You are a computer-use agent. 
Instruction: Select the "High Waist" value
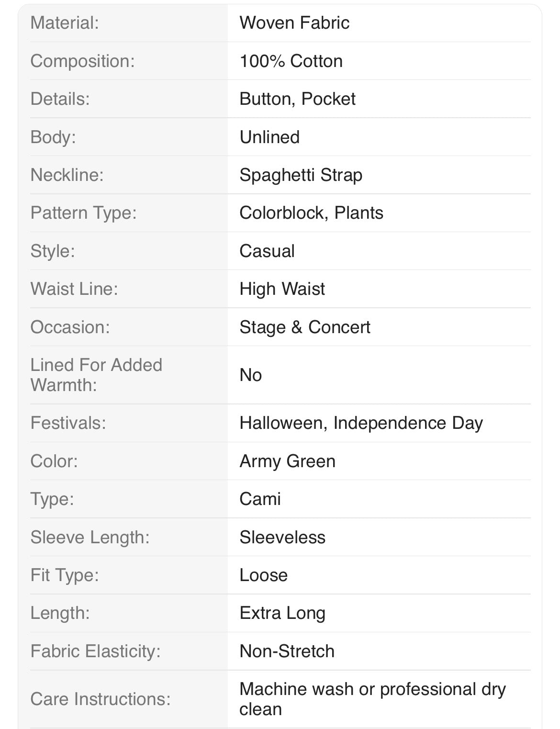(x=282, y=289)
